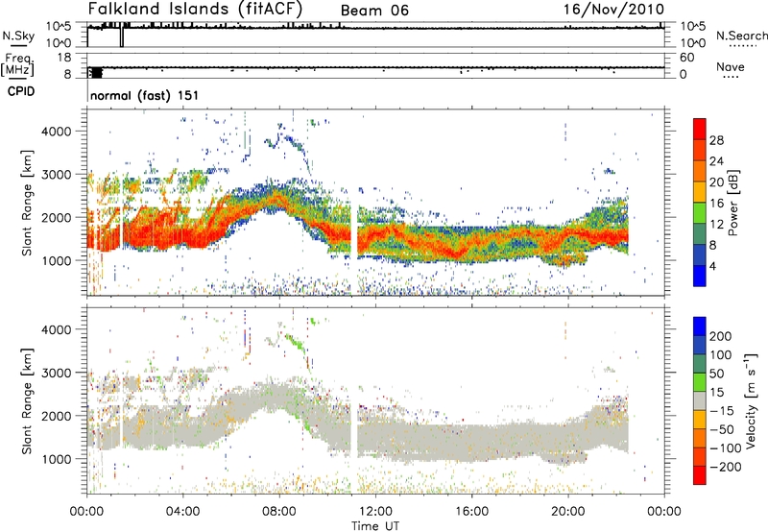The image size is (768, 532).
Task: Click the 'CPID' label
Action: 21,91
